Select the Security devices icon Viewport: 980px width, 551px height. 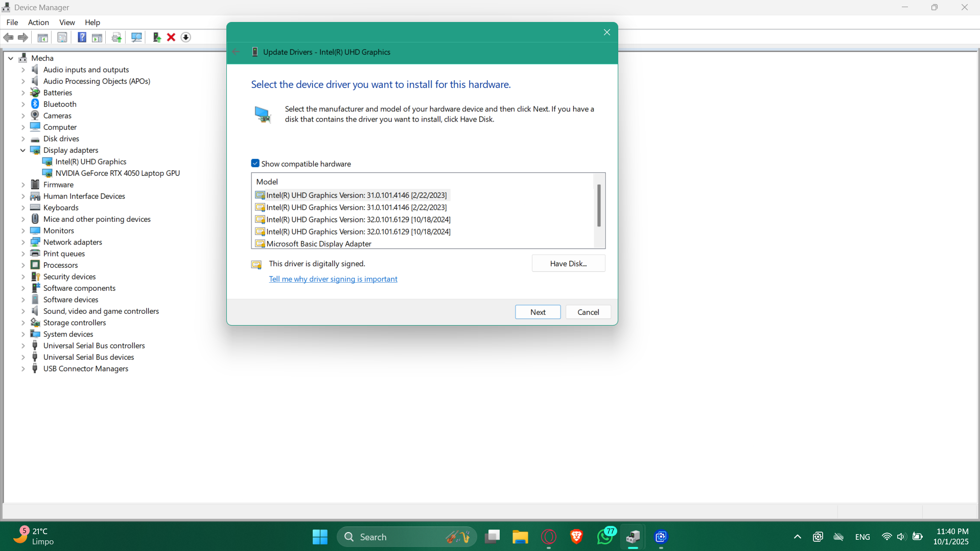point(35,277)
